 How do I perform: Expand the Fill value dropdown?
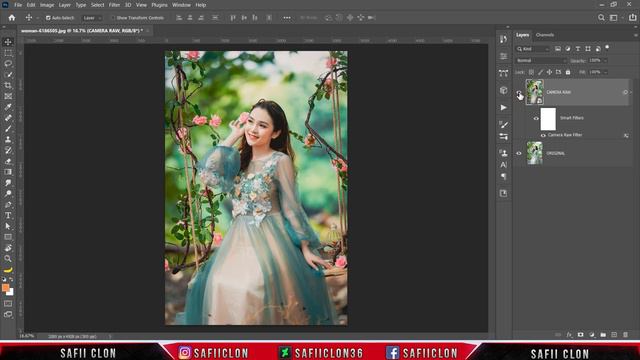(605, 72)
